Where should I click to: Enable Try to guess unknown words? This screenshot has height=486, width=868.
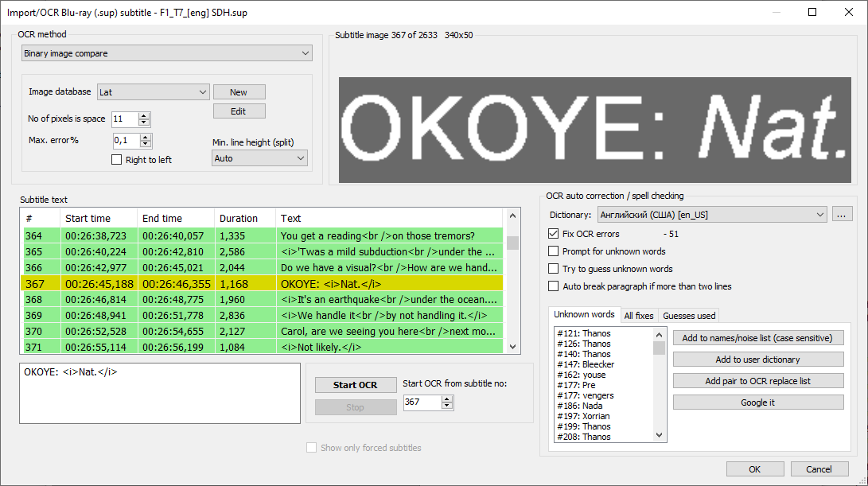pos(551,268)
